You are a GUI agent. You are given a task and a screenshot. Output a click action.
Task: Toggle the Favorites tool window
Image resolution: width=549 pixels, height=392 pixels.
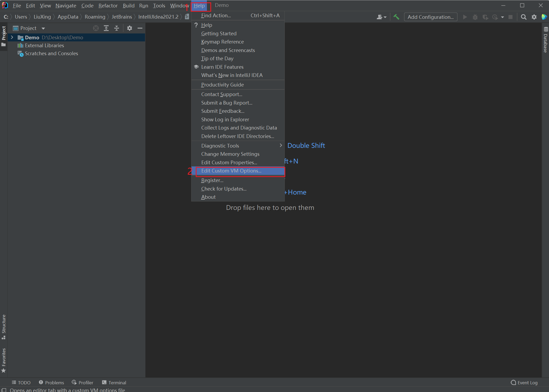pos(4,360)
